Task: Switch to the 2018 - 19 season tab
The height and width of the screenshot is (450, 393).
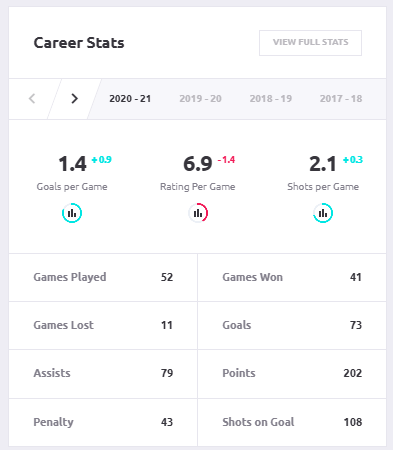Action: click(x=271, y=99)
